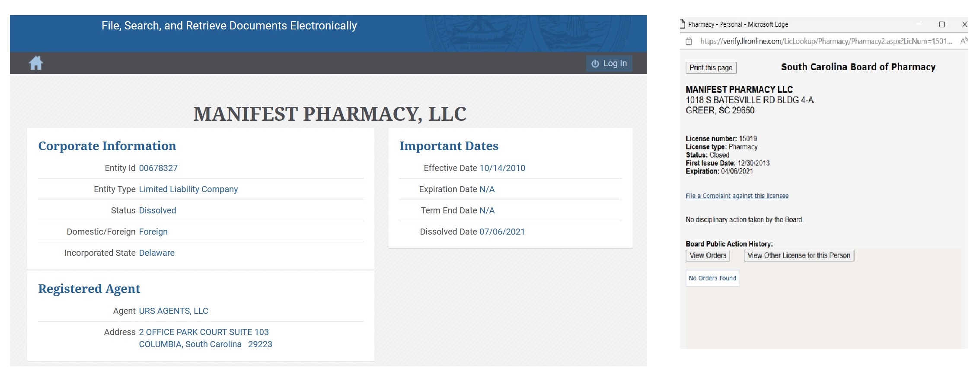Click the URS AGENTS, LLC agent name
Viewport: 980px width, 377px height.
173,311
